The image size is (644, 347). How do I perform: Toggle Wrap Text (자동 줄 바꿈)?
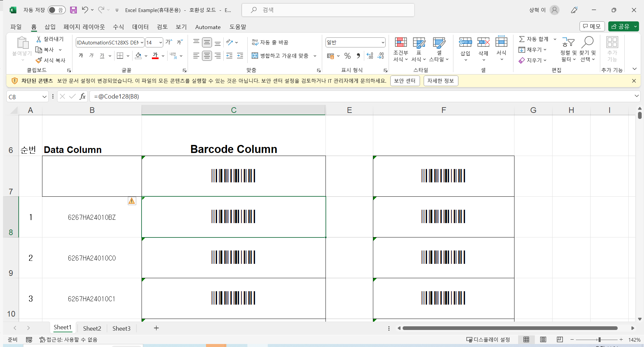tap(270, 42)
